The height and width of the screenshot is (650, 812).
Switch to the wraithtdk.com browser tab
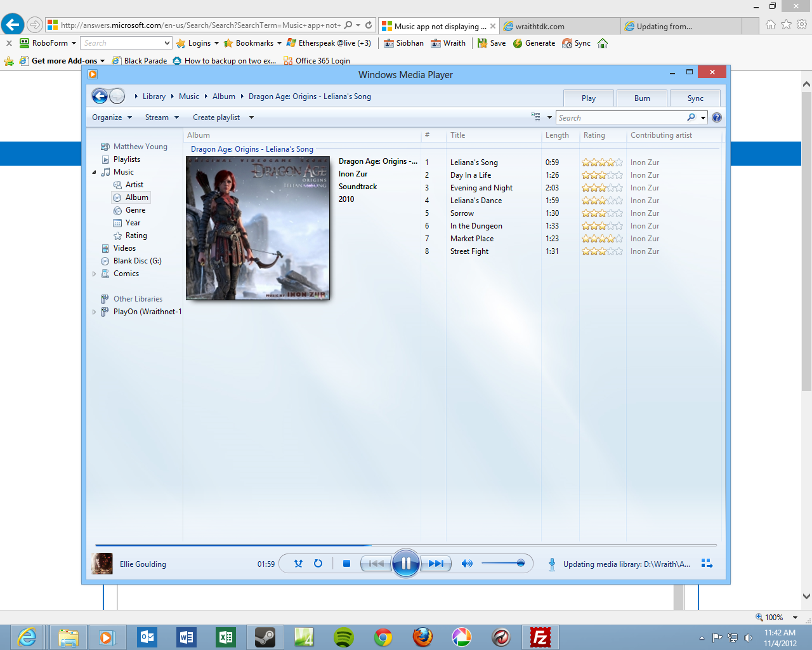[560, 26]
